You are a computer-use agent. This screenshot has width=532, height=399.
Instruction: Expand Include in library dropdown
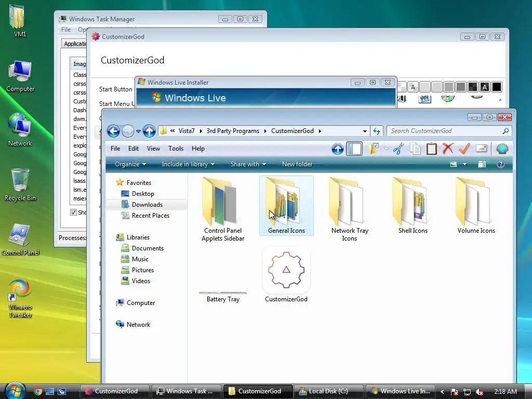(x=188, y=164)
